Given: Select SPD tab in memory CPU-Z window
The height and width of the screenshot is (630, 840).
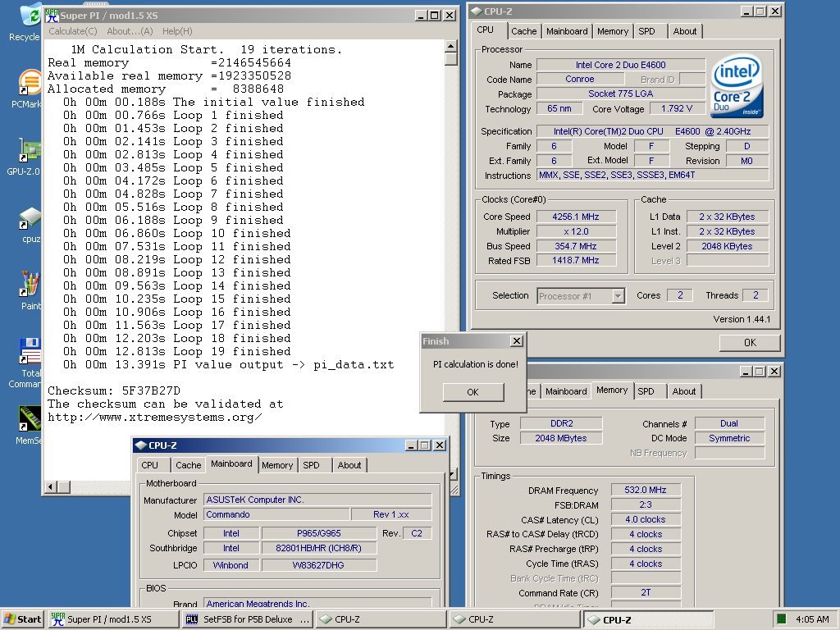Looking at the screenshot, I should point(646,391).
